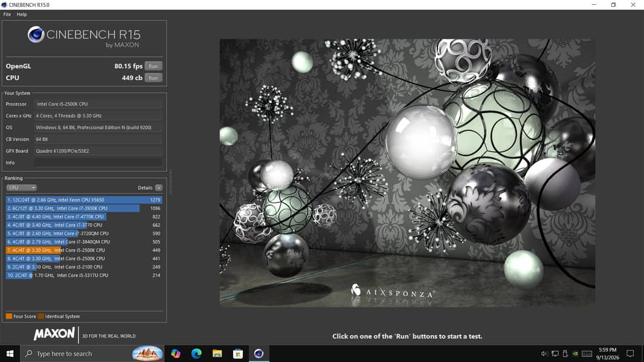Screen dimensions: 644x362
Task: Open the File menu
Action: (x=7, y=14)
